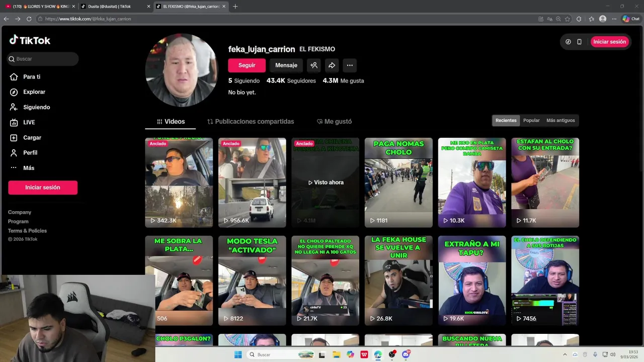This screenshot has height=362, width=644.
Task: Open video with 7456 views
Action: click(x=545, y=281)
